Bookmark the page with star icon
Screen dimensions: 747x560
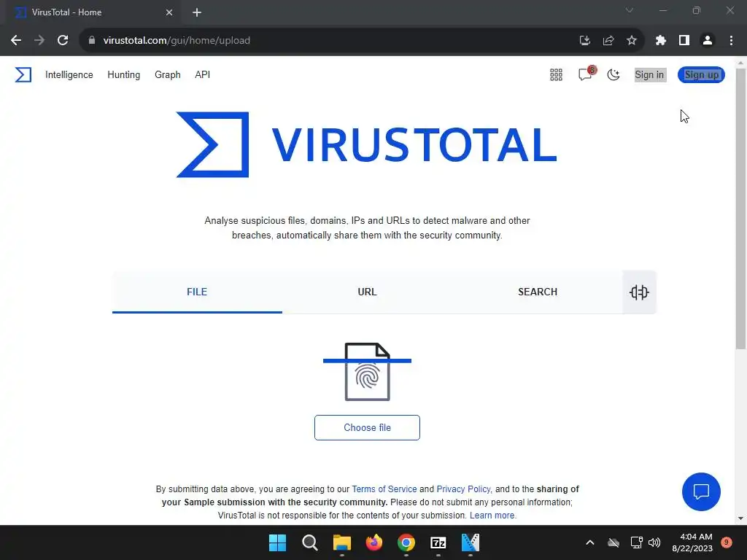pos(632,41)
